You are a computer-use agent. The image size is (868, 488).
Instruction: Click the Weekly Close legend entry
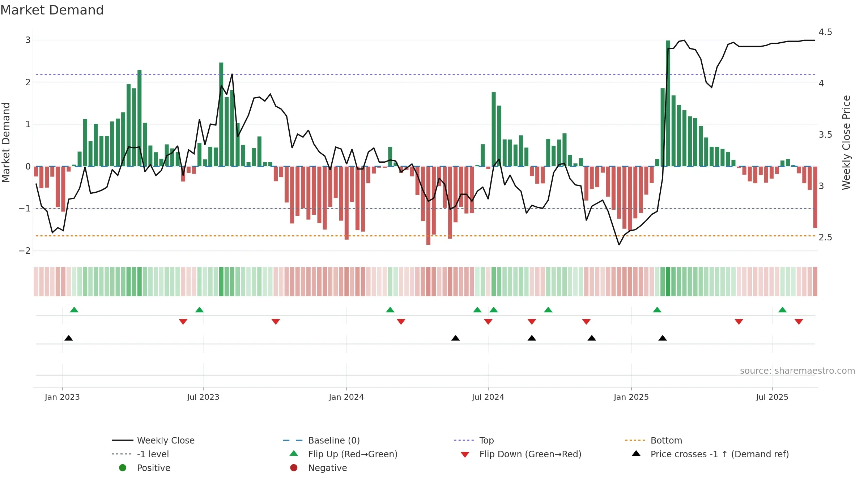pos(153,440)
